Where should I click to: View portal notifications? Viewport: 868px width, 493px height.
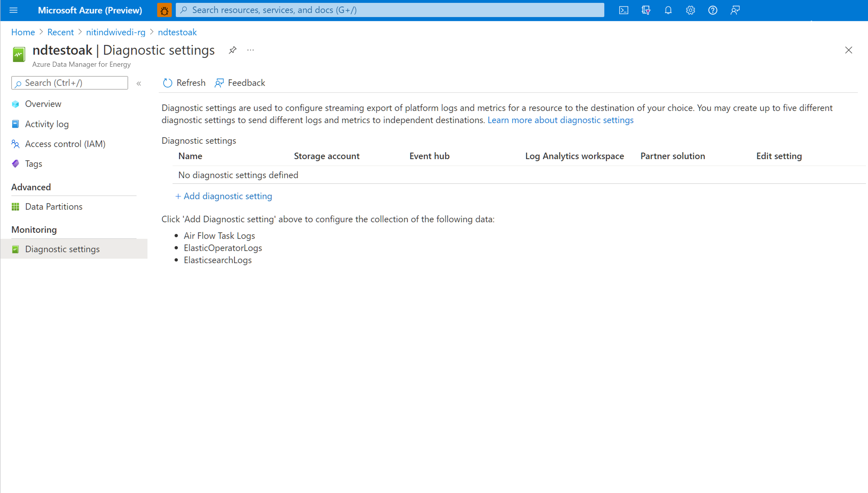[x=668, y=10]
